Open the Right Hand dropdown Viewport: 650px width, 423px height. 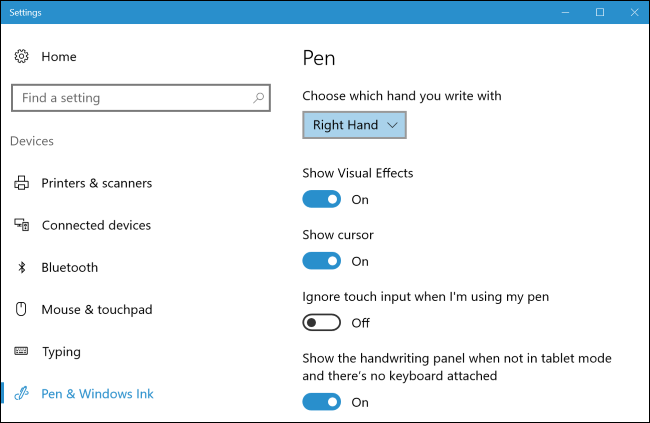(355, 125)
